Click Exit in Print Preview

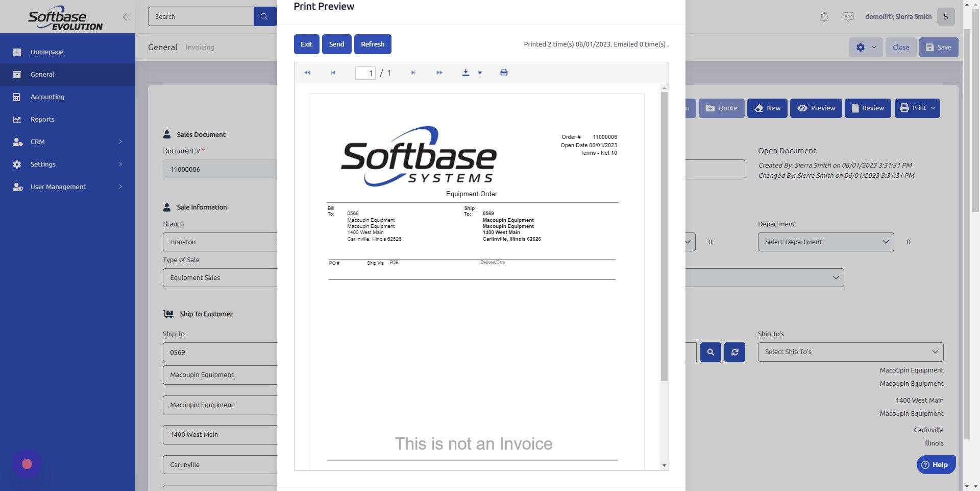[306, 44]
